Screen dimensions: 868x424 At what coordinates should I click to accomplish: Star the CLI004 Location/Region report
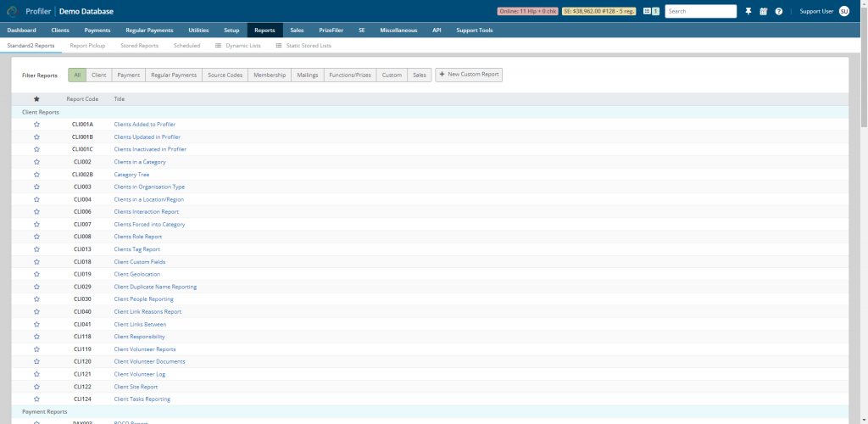tap(36, 199)
